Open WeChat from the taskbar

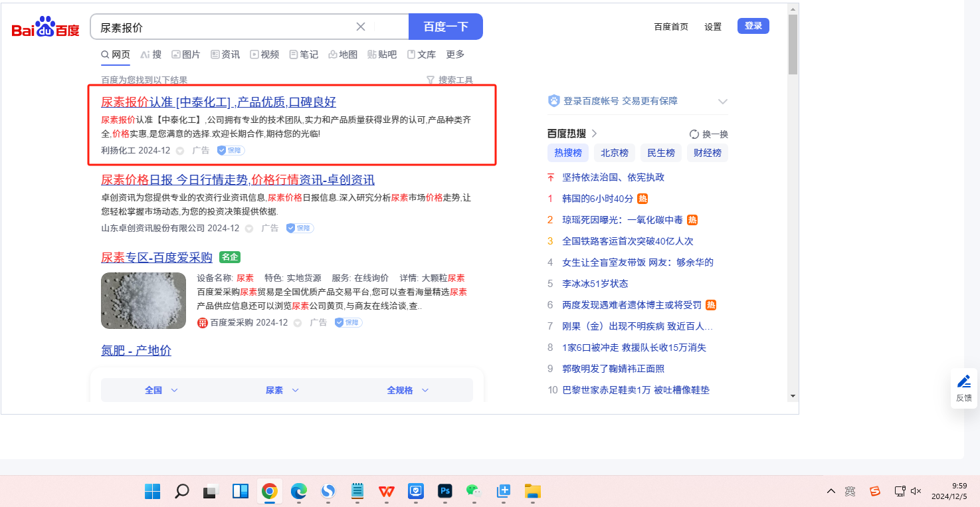[x=474, y=491]
